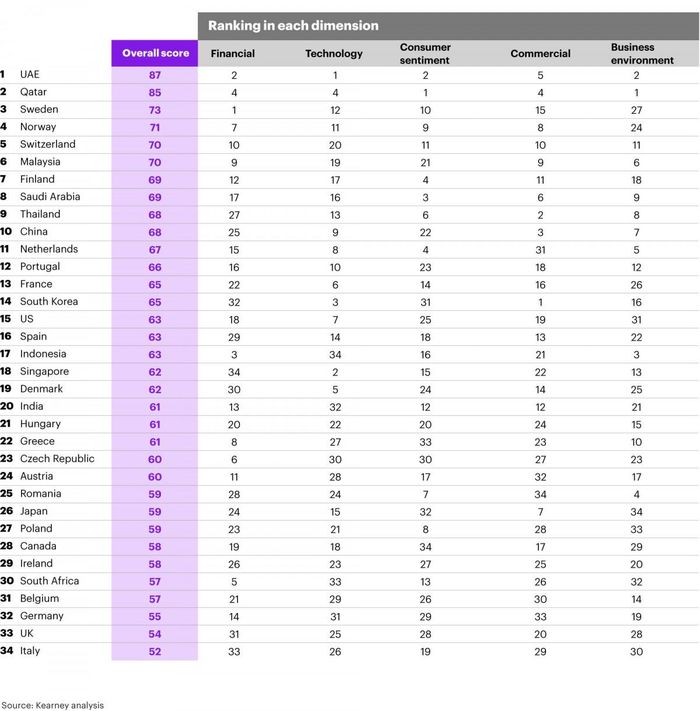Click the Czech Republic row label

pyautogui.click(x=57, y=458)
